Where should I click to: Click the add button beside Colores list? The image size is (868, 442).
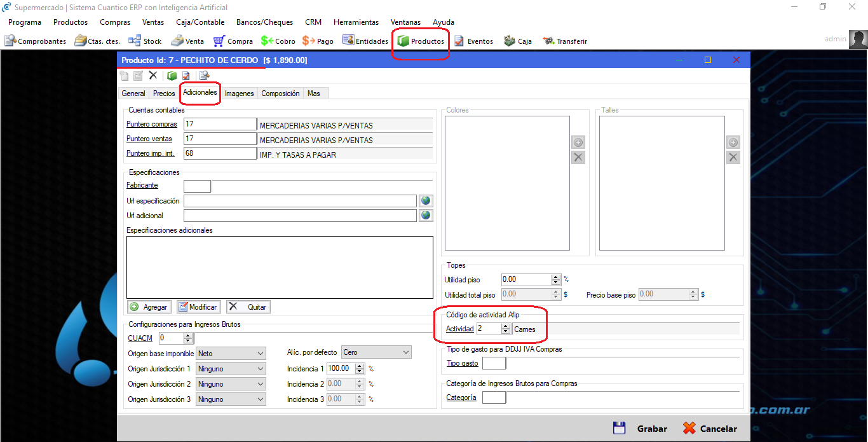[578, 142]
